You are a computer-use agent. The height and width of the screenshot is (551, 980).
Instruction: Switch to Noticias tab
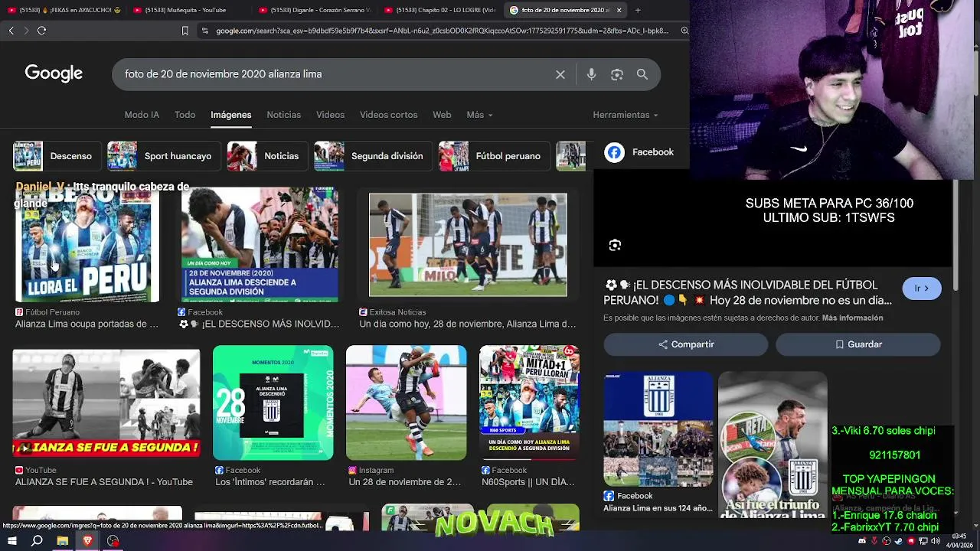pyautogui.click(x=283, y=115)
